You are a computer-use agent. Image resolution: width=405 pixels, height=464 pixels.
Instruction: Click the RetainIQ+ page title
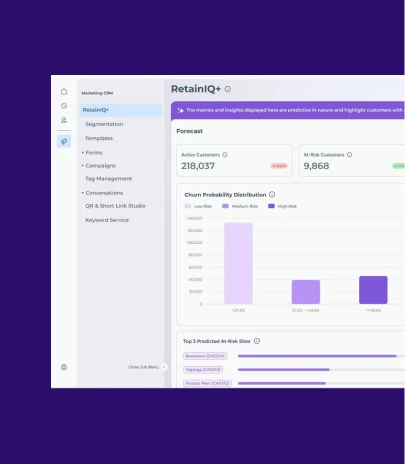pyautogui.click(x=196, y=89)
